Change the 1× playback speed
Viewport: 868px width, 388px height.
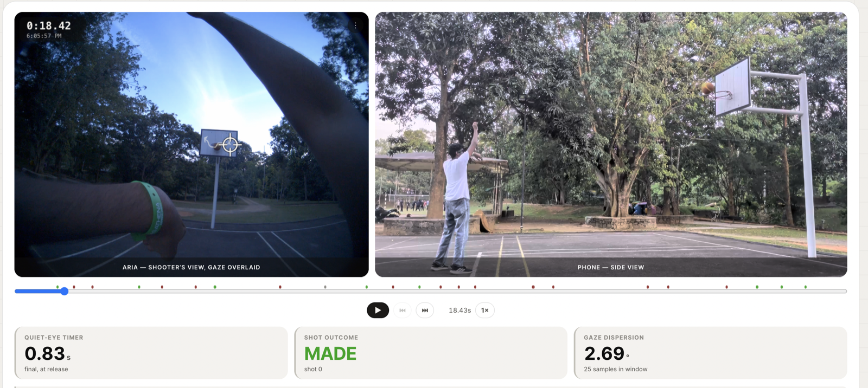pyautogui.click(x=485, y=310)
